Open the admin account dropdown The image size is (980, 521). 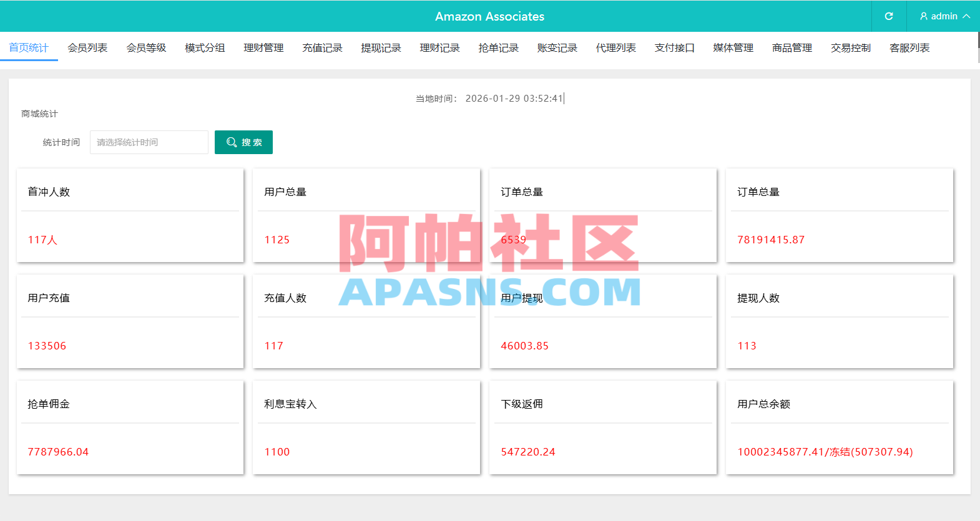pyautogui.click(x=944, y=16)
